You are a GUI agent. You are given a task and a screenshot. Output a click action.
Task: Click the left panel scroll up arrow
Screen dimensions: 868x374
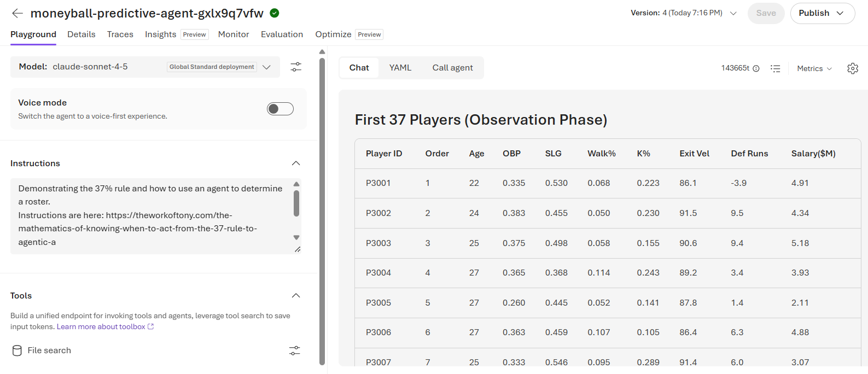pos(322,52)
